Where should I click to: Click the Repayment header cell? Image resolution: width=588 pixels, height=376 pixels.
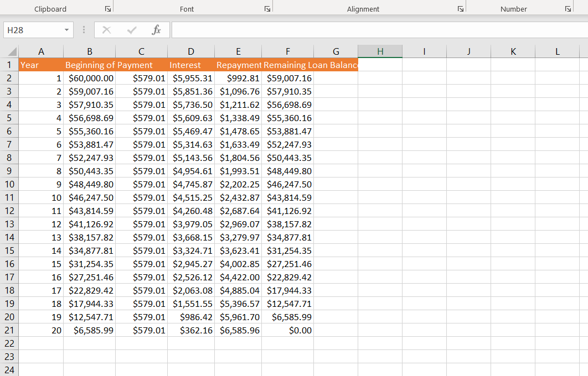pyautogui.click(x=238, y=65)
